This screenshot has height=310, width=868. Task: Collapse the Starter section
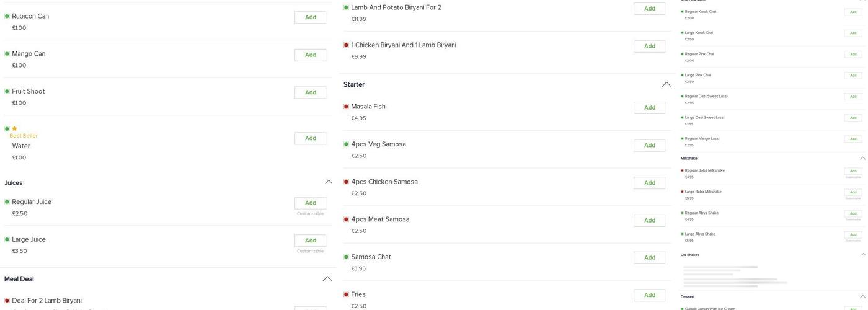tap(666, 85)
